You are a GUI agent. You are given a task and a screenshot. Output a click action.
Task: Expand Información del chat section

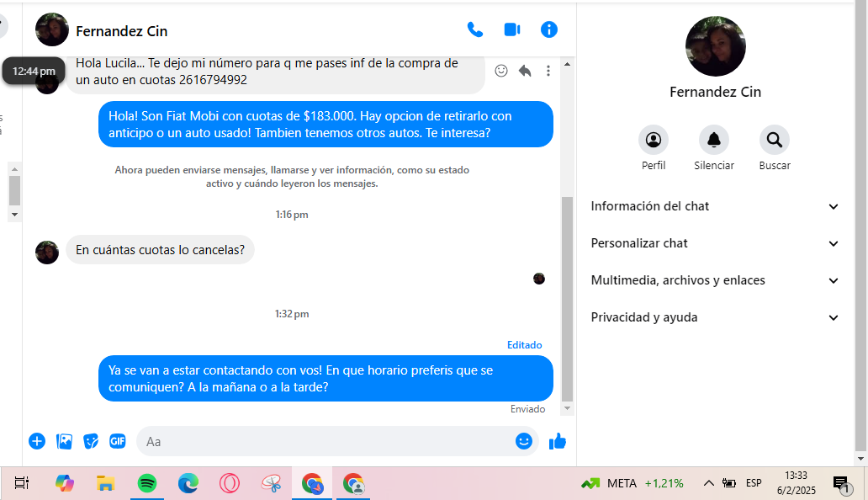tap(715, 206)
